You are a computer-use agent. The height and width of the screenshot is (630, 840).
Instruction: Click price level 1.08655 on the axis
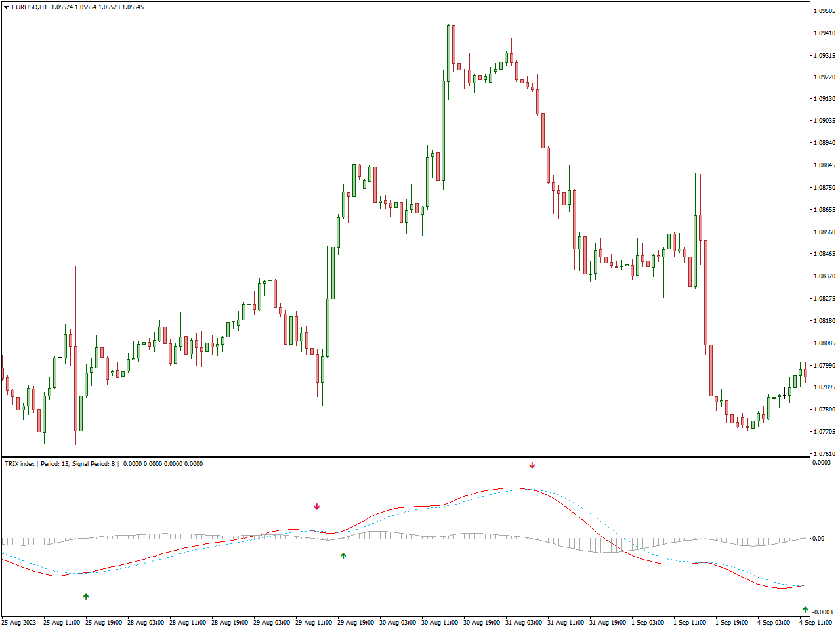click(x=824, y=210)
